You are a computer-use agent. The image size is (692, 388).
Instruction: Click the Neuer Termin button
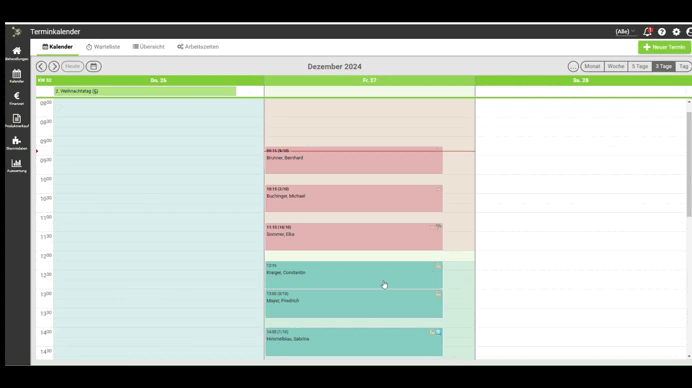[x=664, y=47]
